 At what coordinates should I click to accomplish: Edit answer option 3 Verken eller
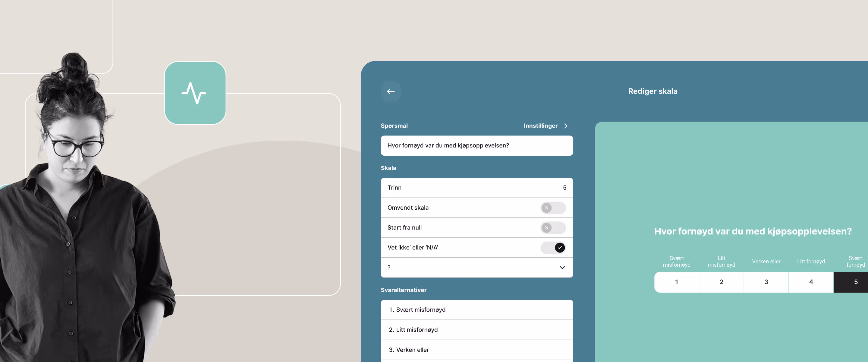477,350
